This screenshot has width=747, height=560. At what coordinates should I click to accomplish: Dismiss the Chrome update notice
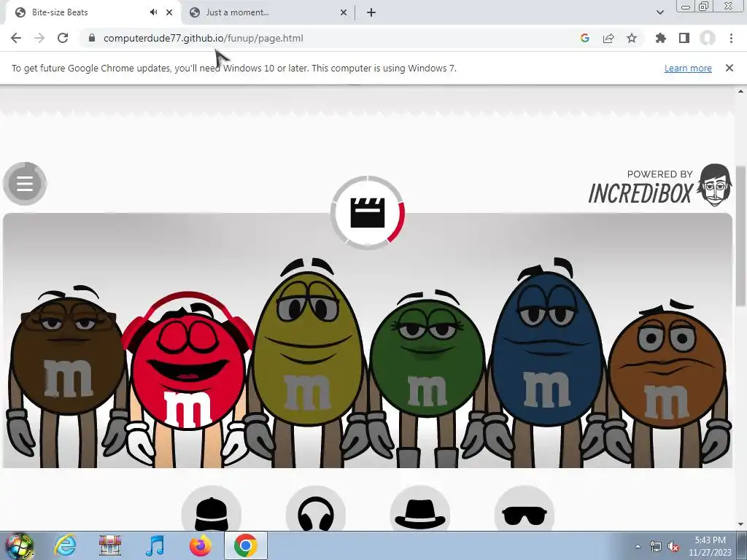click(729, 68)
